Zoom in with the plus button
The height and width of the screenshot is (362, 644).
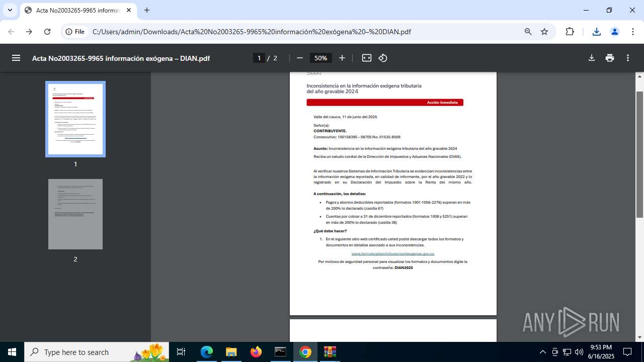[342, 58]
